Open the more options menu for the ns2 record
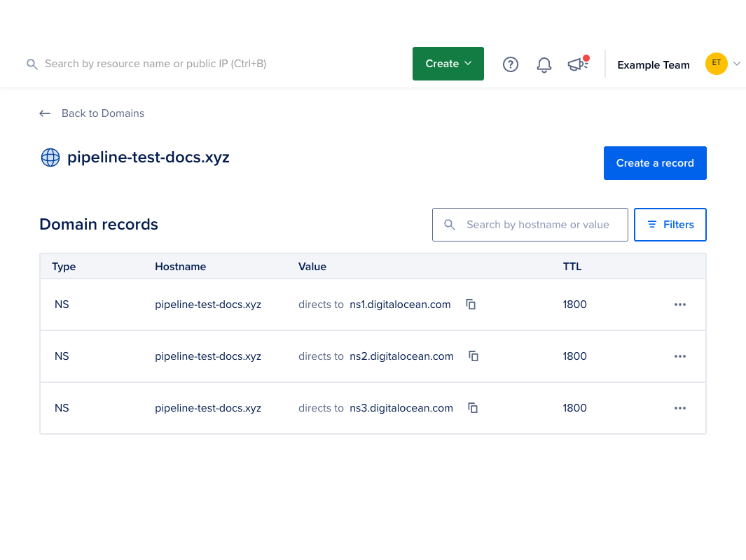 coord(680,356)
